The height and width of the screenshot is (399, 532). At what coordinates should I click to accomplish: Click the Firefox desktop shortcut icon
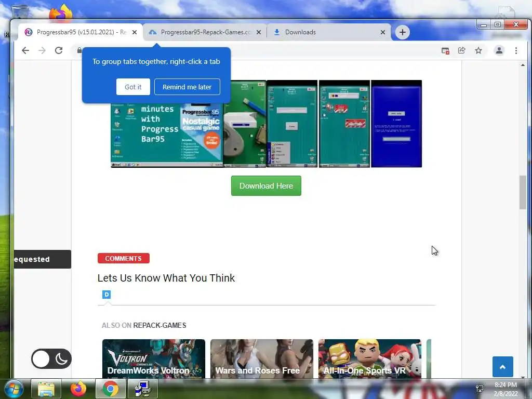pyautogui.click(x=60, y=13)
